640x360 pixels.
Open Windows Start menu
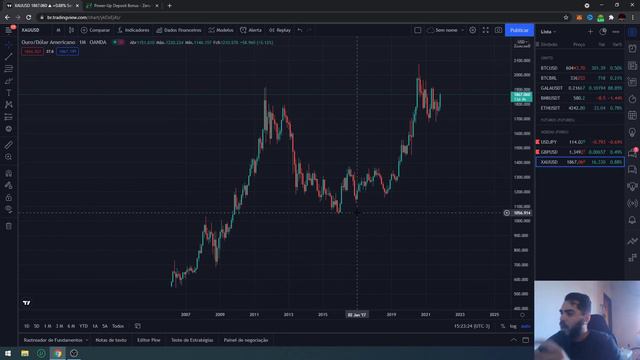tap(8, 353)
